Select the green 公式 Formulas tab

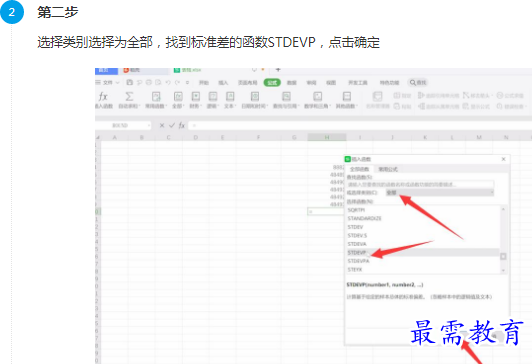[x=272, y=82]
